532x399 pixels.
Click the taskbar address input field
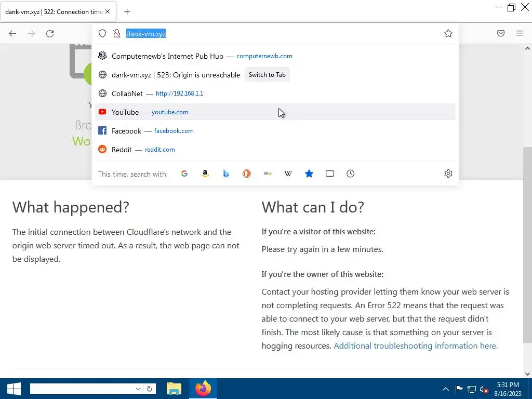[82, 389]
